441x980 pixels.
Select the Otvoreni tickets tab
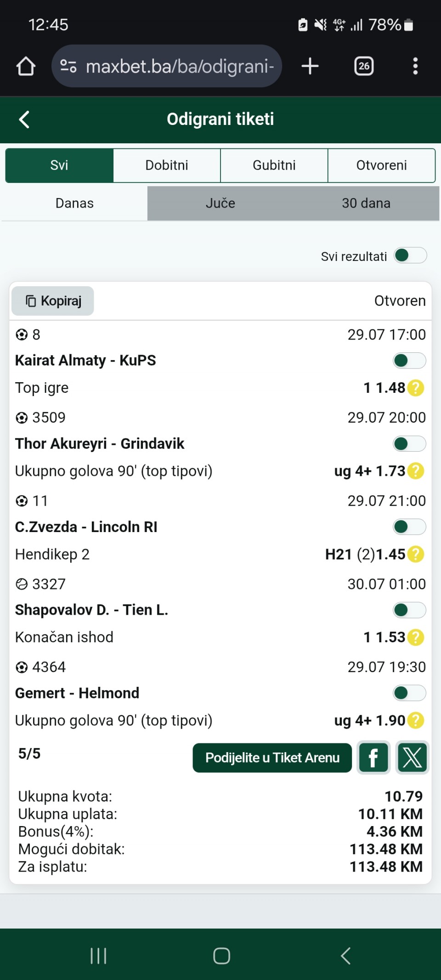point(382,165)
